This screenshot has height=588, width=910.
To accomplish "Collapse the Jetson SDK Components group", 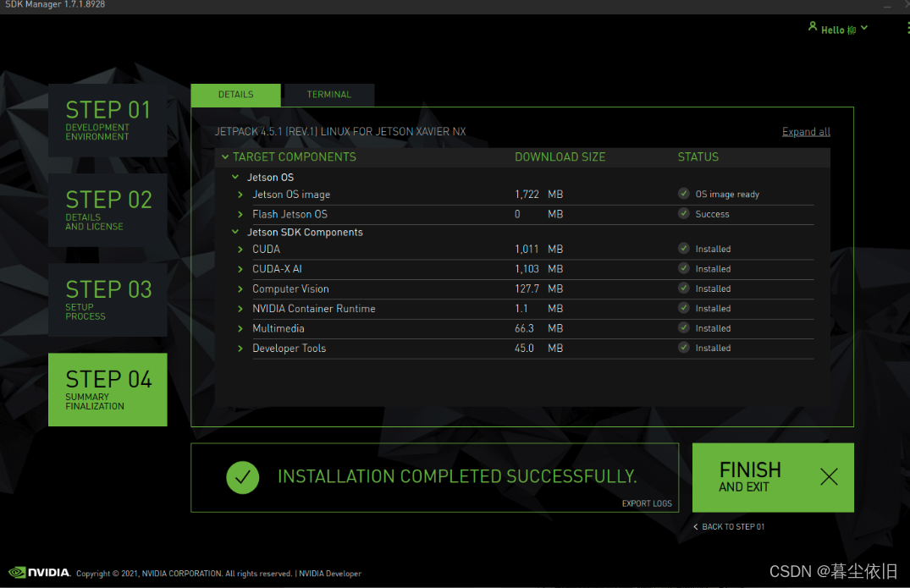I will (x=235, y=232).
